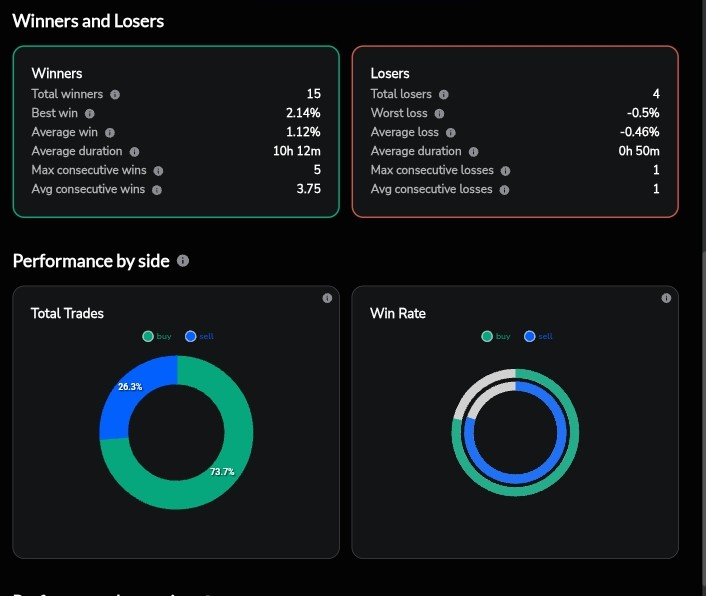Toggle buy legend in Win Rate chart
This screenshot has height=596, width=706.
click(496, 336)
